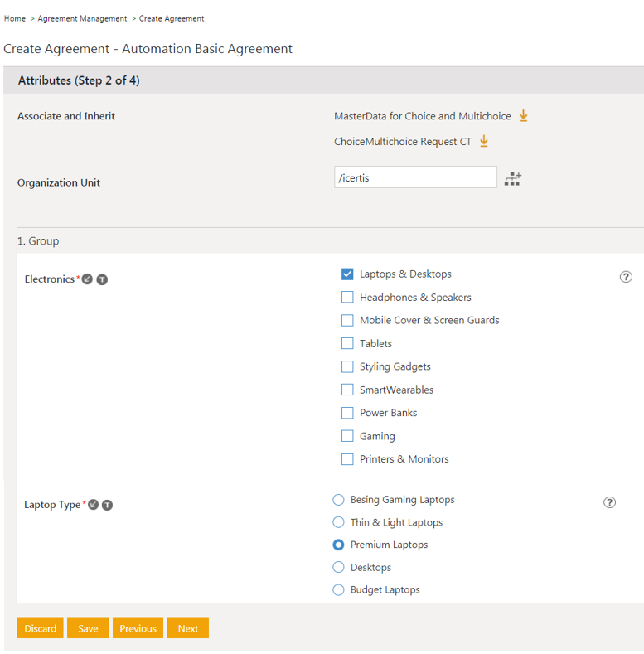Uncheck the Laptops & Desktops checkbox
Screen dimensions: 644x654
347,274
